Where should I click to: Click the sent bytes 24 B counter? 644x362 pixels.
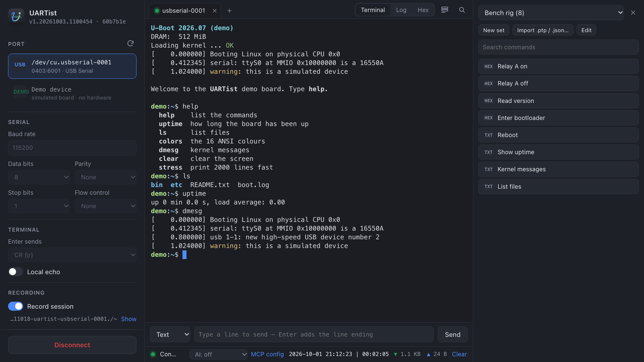point(437,354)
